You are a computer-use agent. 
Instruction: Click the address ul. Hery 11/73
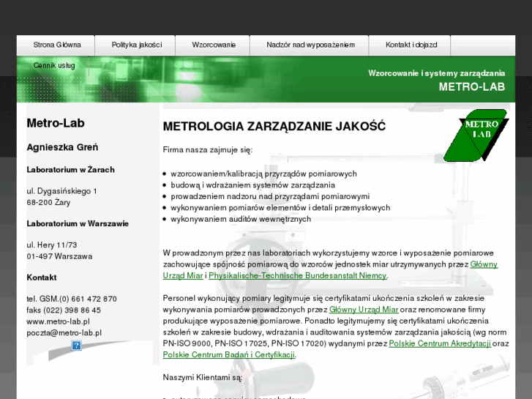click(x=52, y=245)
